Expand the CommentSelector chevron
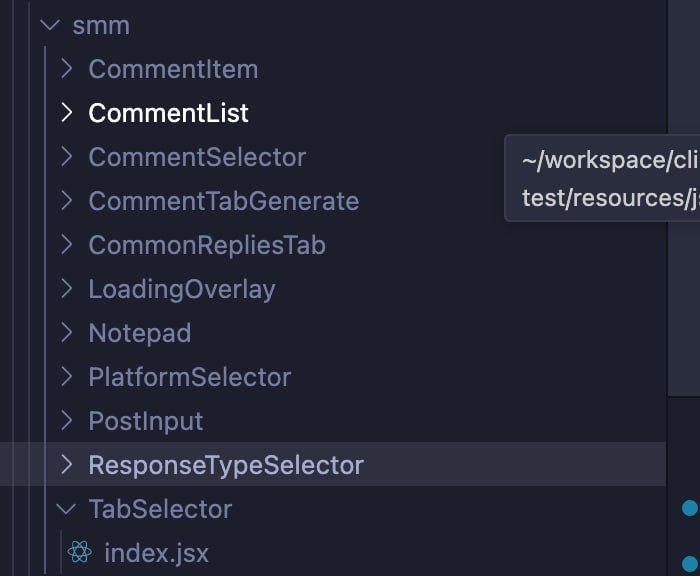Image resolution: width=700 pixels, height=576 pixels. click(x=66, y=157)
